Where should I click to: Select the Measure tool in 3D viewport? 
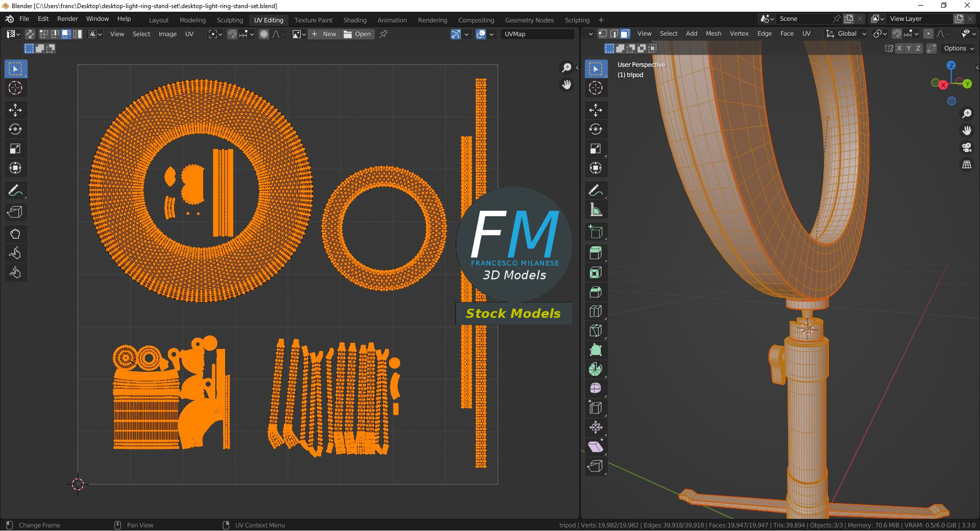tap(596, 210)
